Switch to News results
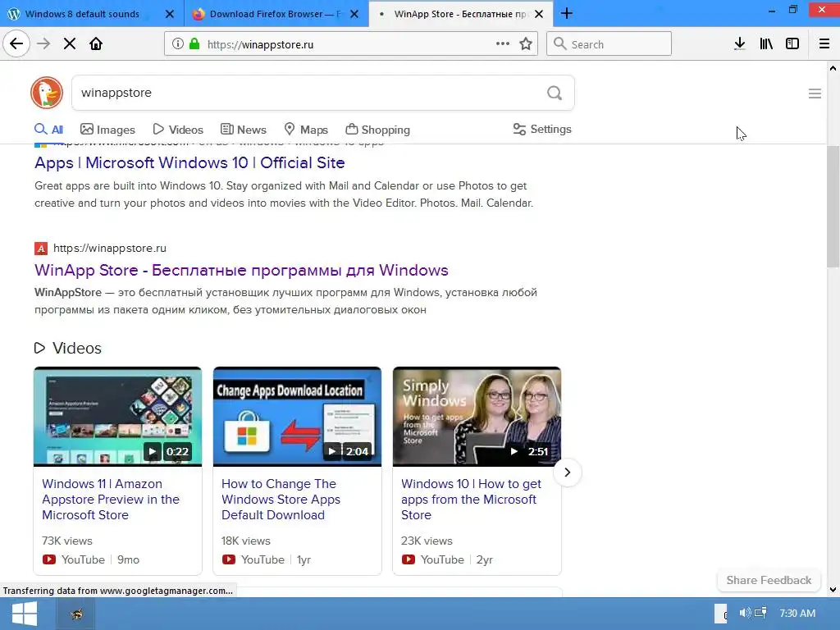 (244, 130)
